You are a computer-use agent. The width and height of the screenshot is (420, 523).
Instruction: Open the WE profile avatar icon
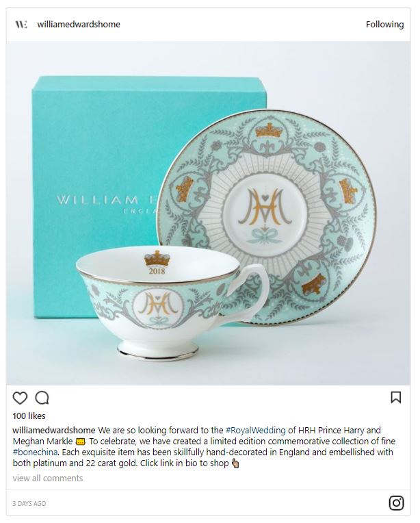[x=21, y=25]
